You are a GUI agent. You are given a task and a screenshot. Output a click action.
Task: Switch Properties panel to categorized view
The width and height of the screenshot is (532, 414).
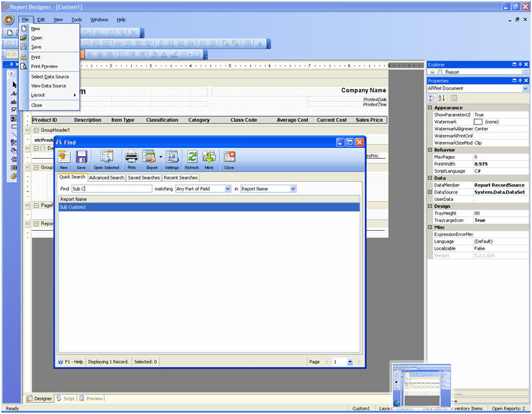(432, 98)
